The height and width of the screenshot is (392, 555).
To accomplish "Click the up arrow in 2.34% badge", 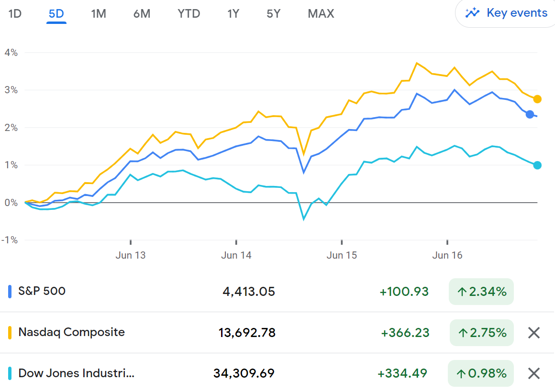I will click(x=462, y=292).
